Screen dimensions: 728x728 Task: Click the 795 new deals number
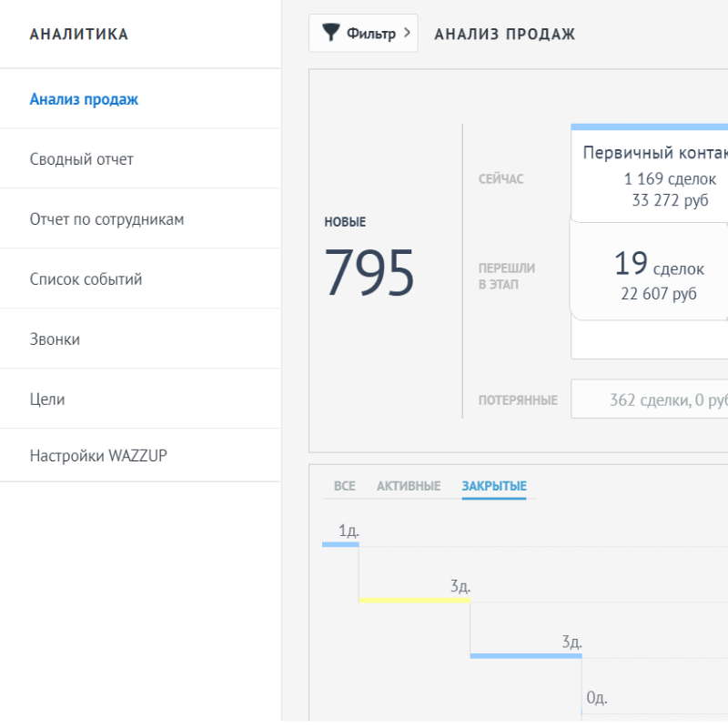pos(369,272)
